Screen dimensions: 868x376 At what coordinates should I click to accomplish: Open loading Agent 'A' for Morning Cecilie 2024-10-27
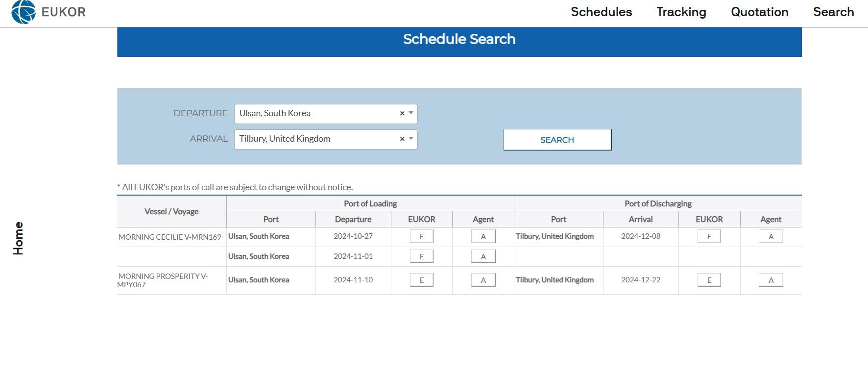click(x=483, y=237)
